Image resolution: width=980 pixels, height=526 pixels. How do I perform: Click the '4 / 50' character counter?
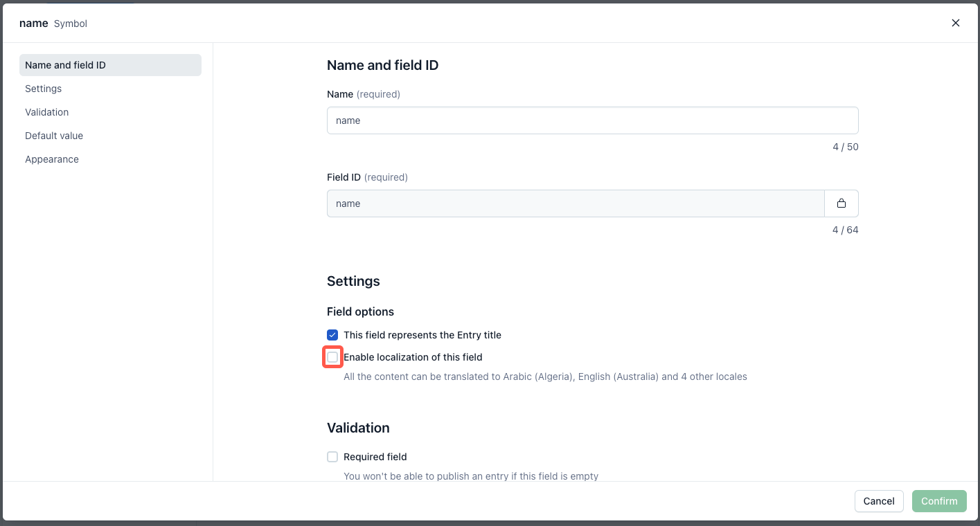coord(846,147)
